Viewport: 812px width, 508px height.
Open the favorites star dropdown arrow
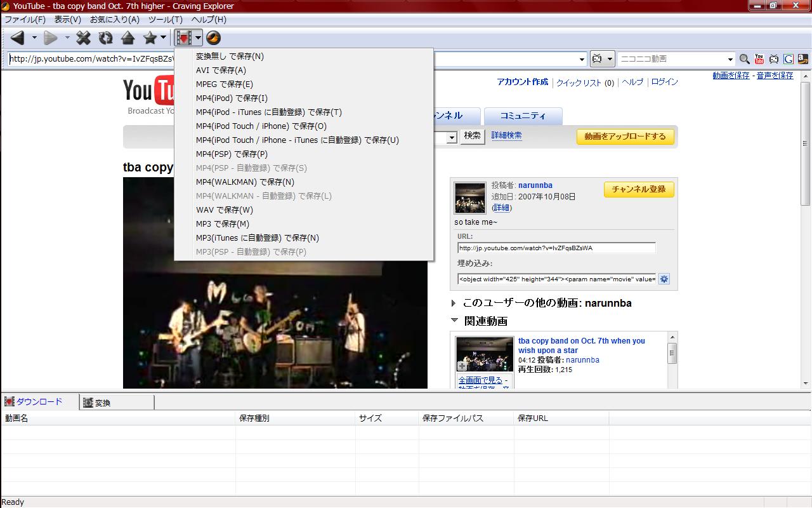coord(163,38)
